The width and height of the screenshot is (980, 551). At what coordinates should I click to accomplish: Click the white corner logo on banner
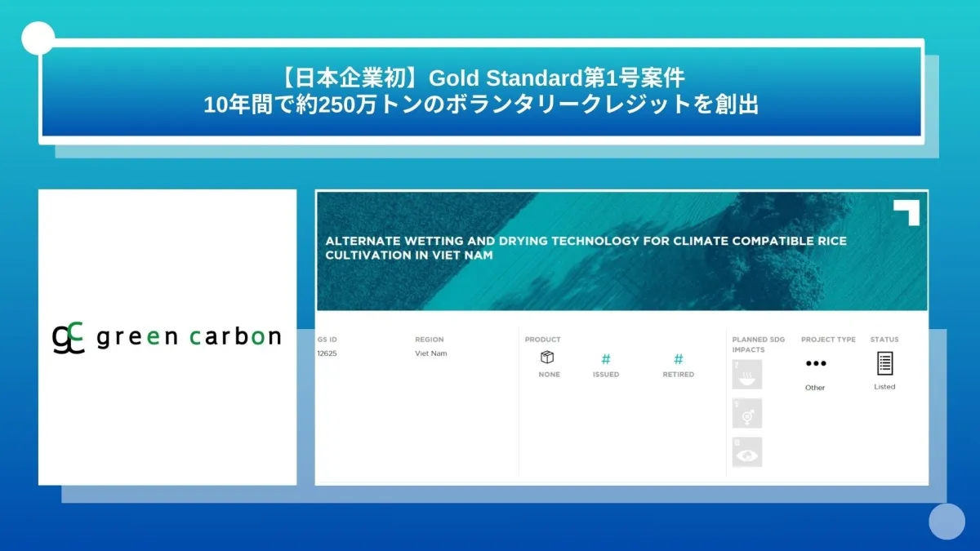pos(906,211)
